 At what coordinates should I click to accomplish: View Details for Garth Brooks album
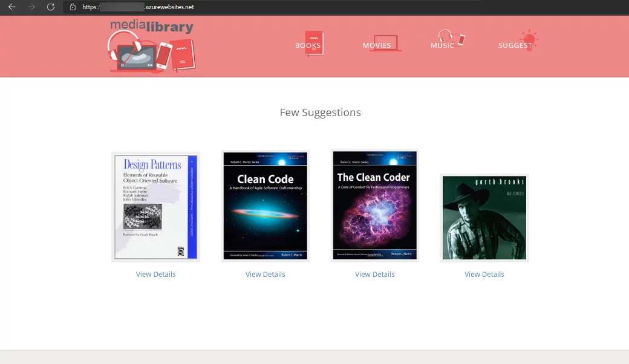click(x=484, y=274)
